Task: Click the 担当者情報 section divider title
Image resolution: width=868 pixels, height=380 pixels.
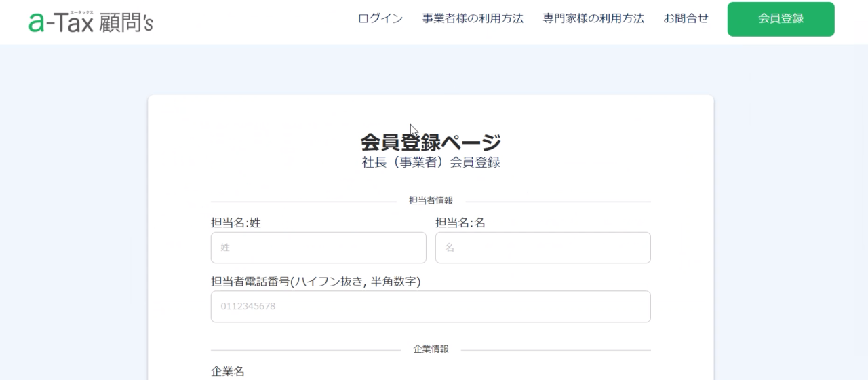Action: 431,201
